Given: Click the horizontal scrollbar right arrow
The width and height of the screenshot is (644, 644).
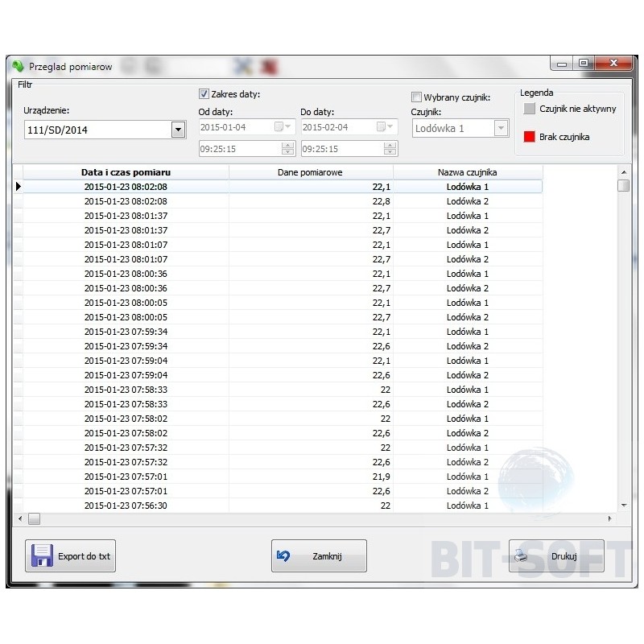Looking at the screenshot, I should pyautogui.click(x=609, y=518).
